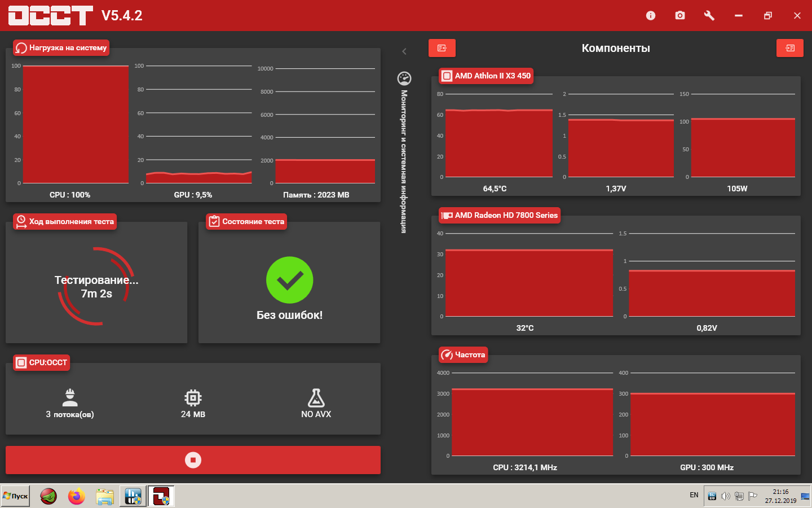812x508 pixels.
Task: Take a screenshot with the camera icon
Action: click(680, 16)
